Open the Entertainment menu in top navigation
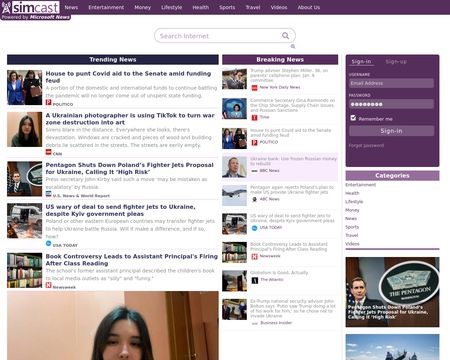Viewport: 450px width, 360px height. tap(106, 7)
